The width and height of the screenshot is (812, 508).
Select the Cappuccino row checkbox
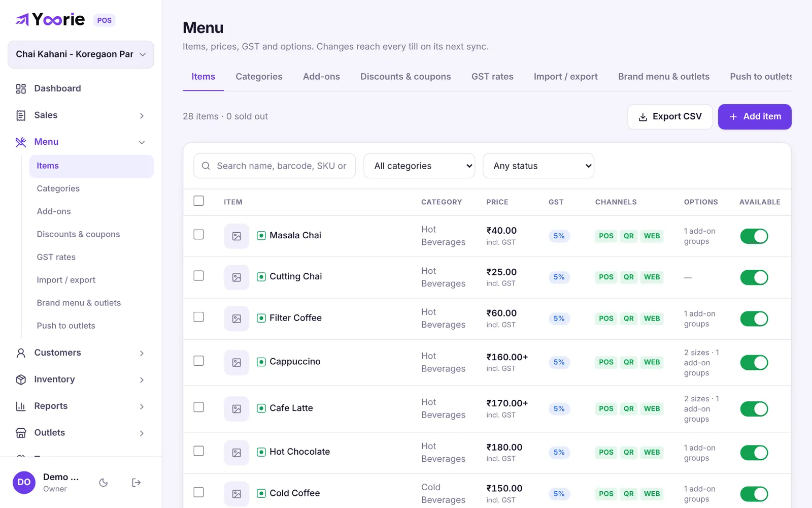[x=199, y=361]
